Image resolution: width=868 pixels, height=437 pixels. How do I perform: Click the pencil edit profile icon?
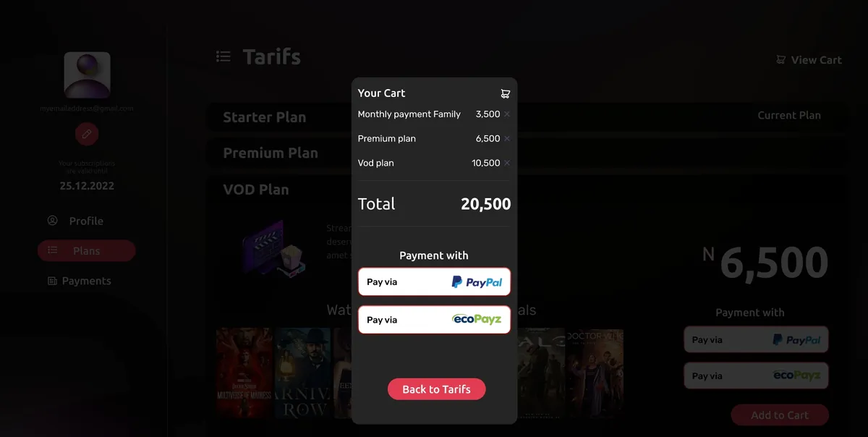coord(87,134)
